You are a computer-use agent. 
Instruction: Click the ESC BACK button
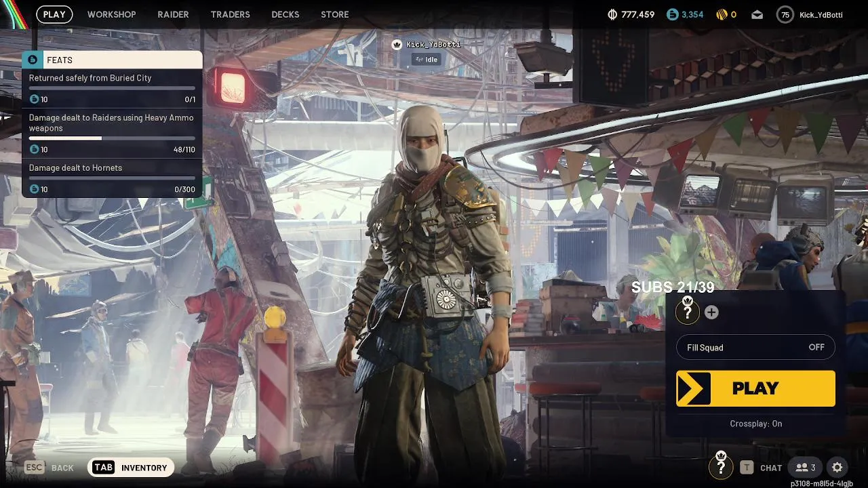click(x=50, y=468)
